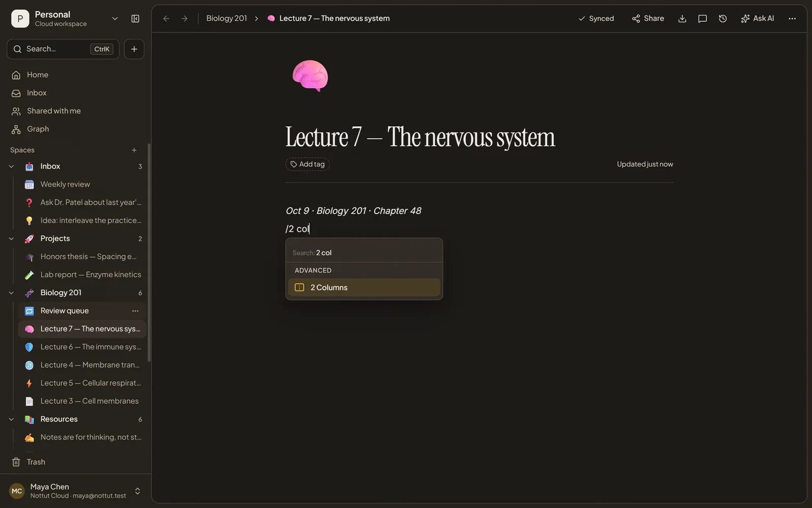Click the download/export icon
This screenshot has height=508, width=812.
pos(682,19)
